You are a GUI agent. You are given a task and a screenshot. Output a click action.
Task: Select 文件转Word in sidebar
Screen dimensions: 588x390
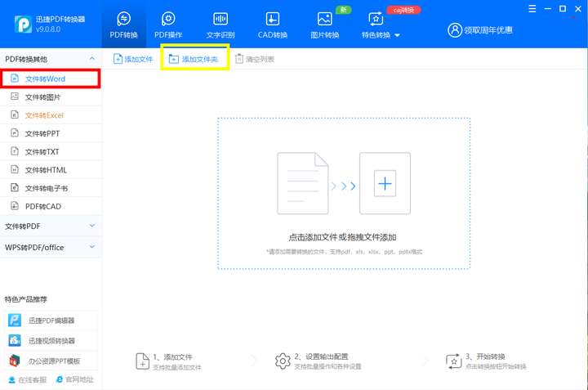point(51,78)
